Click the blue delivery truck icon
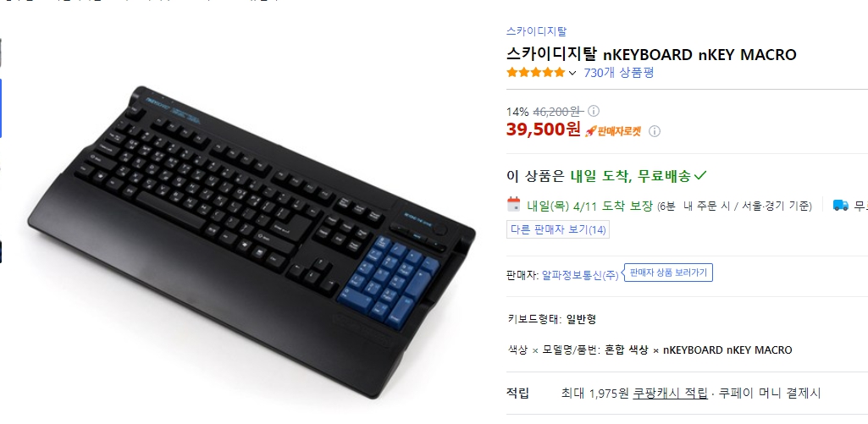 pos(840,205)
